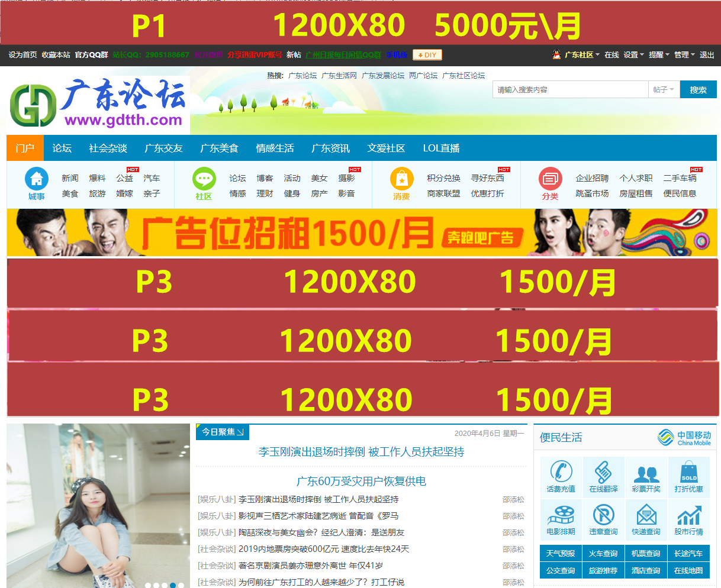
Task: Click the 酒店查询 button
Action: [646, 571]
